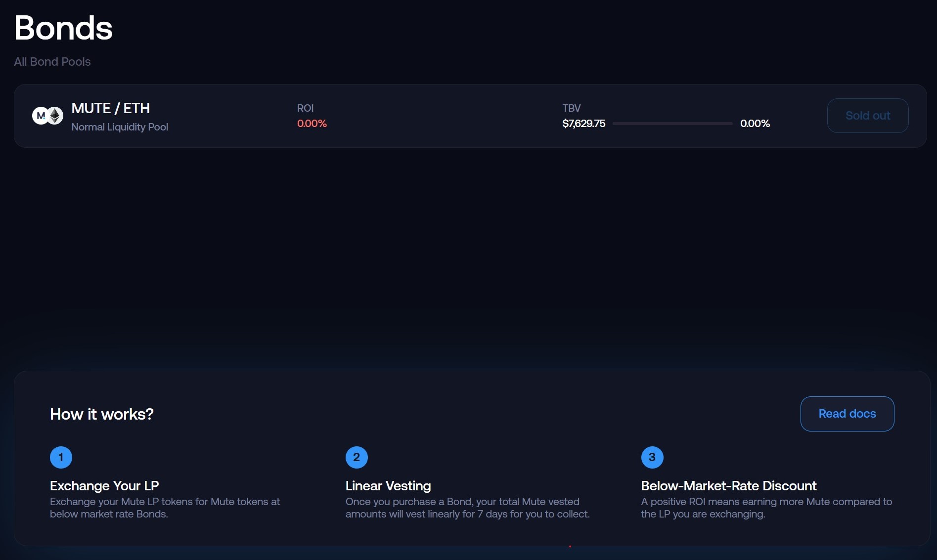Click the TBV 0.00% percentage
This screenshot has width=937, height=560.
point(755,124)
